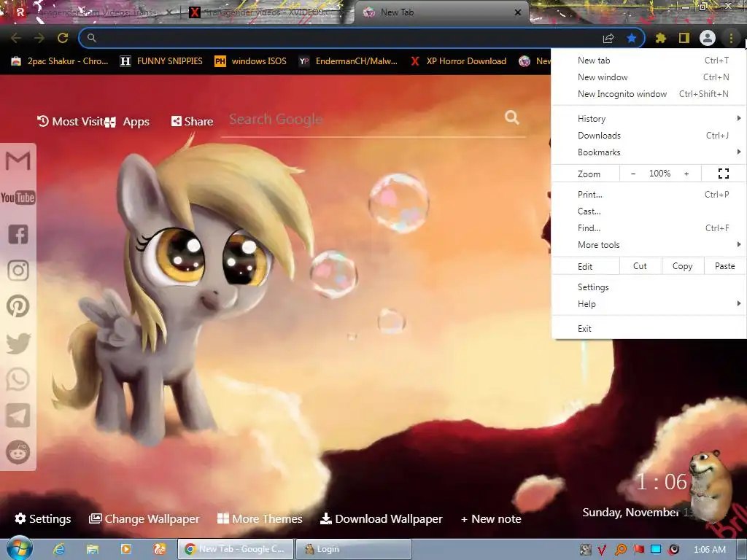This screenshot has width=747, height=560.
Task: Open Telegram shortcut in sidebar
Action: tap(18, 416)
